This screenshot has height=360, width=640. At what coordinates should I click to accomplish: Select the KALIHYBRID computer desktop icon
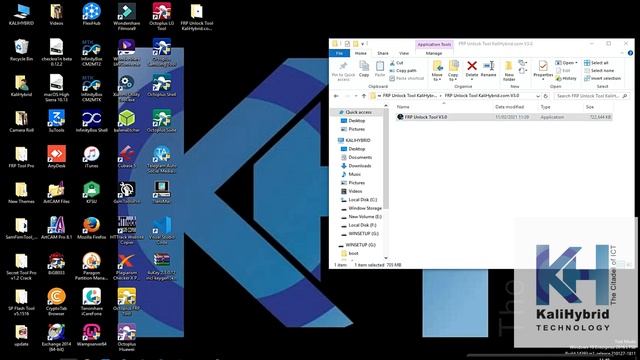point(21,14)
